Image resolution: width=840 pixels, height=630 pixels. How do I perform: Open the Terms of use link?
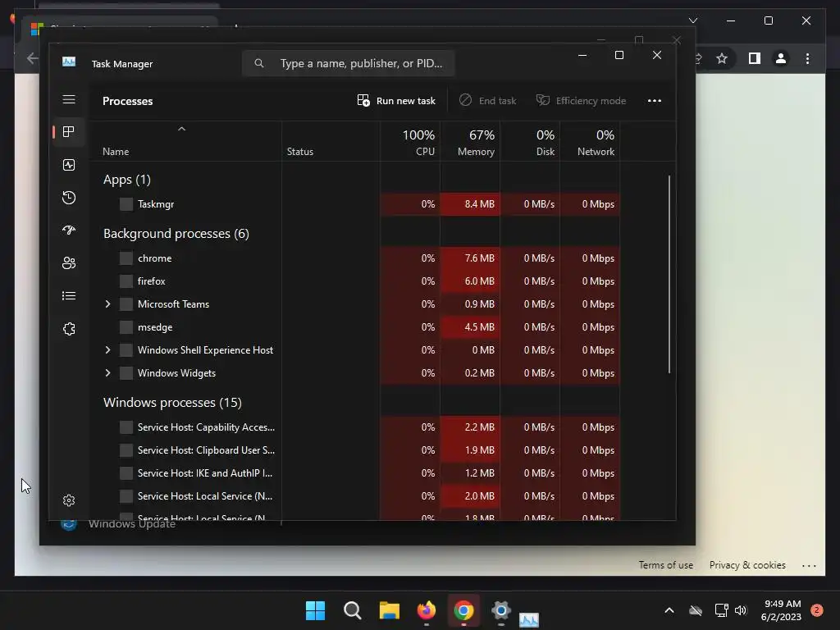(x=665, y=565)
